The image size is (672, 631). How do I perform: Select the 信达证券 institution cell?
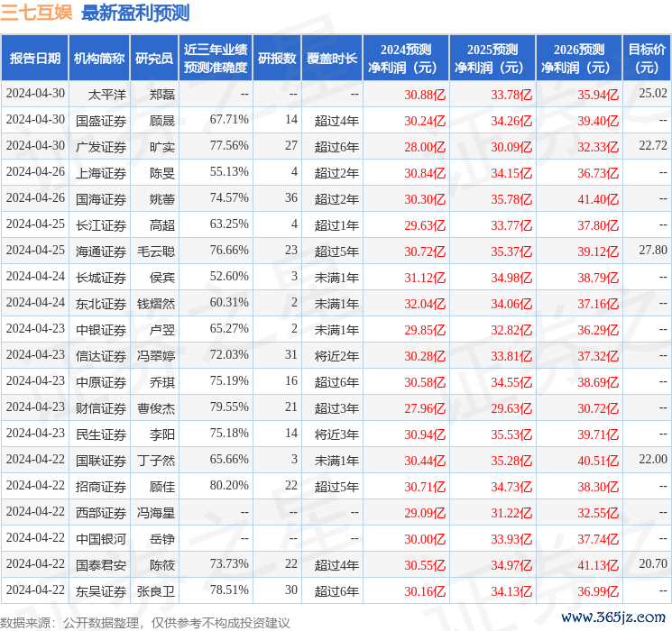[x=101, y=356]
